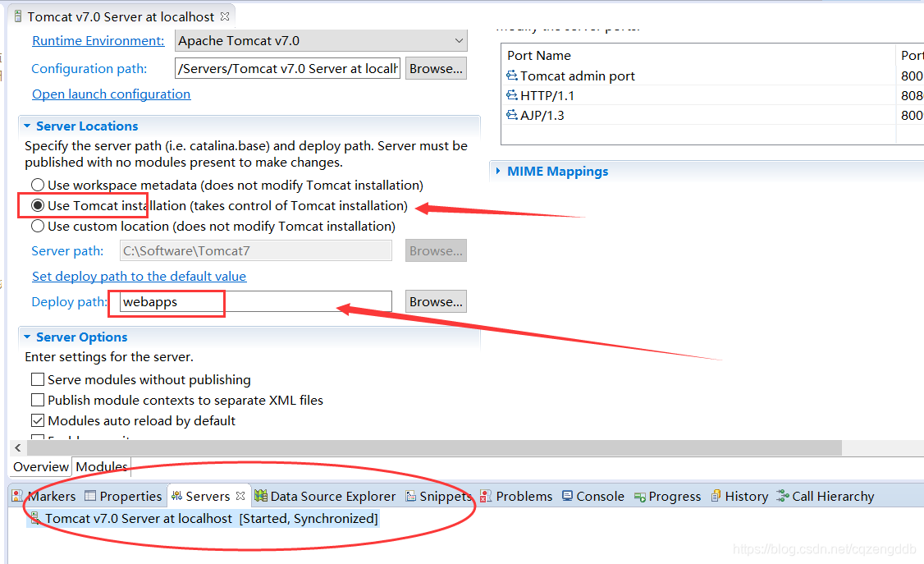This screenshot has width=924, height=564.
Task: Browse for the Deploy path
Action: click(x=436, y=301)
